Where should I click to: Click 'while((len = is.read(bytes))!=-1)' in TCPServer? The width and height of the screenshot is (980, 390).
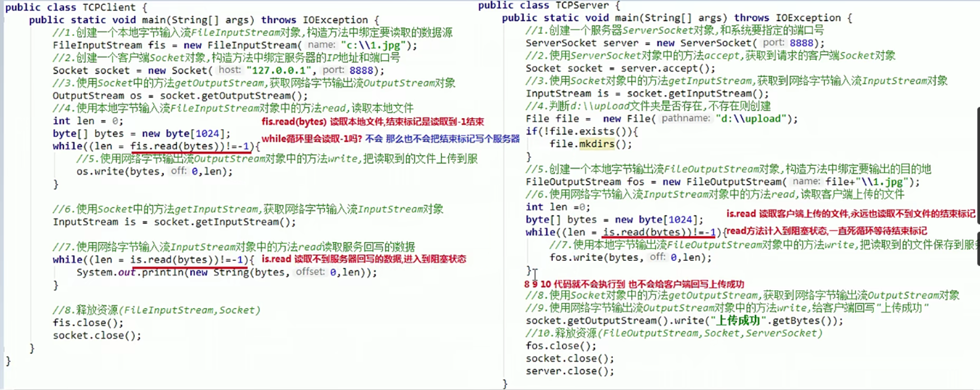pyautogui.click(x=623, y=233)
